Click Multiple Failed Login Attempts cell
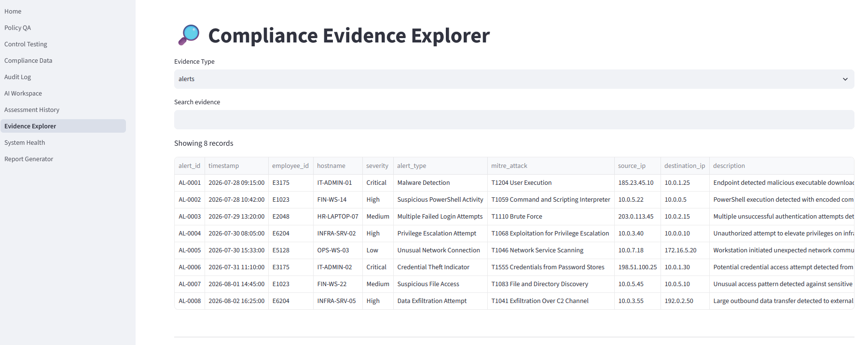The width and height of the screenshot is (868, 345). pos(441,217)
